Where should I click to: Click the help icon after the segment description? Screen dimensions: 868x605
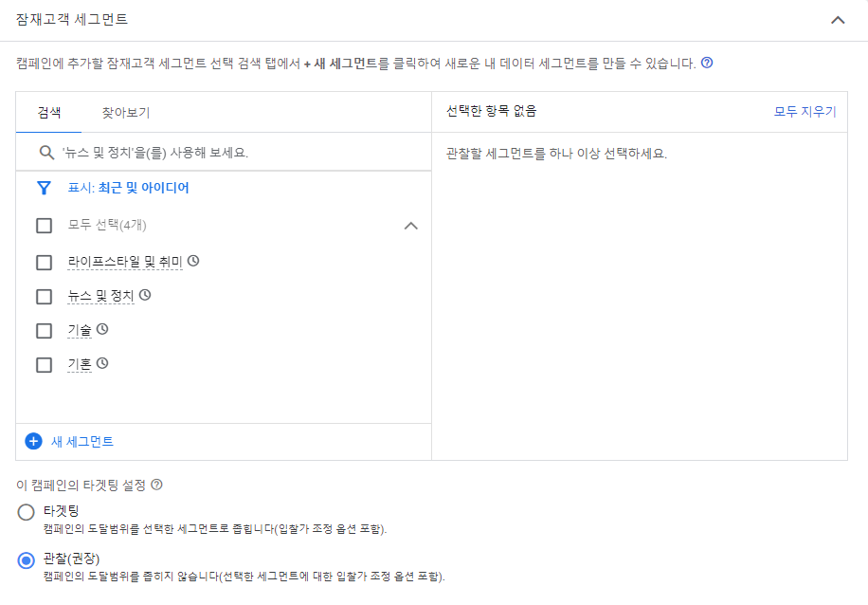coord(706,63)
